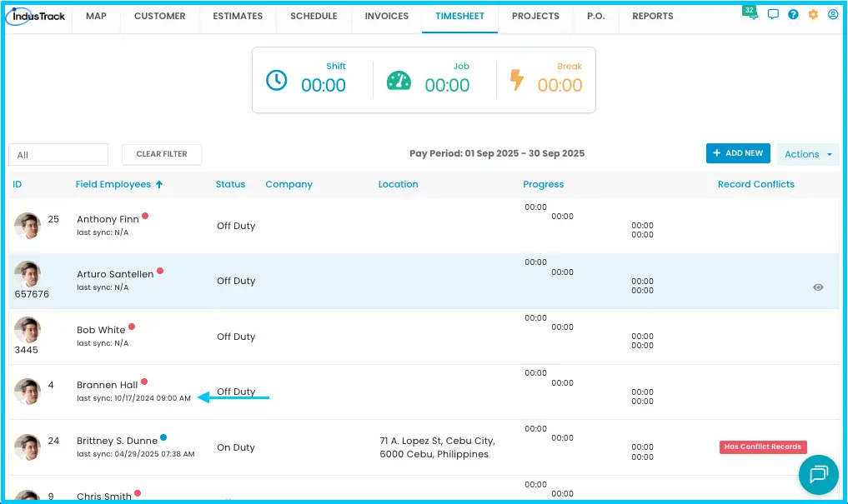The height and width of the screenshot is (504, 848).
Task: Sort by Field Employees column header
Action: (113, 184)
